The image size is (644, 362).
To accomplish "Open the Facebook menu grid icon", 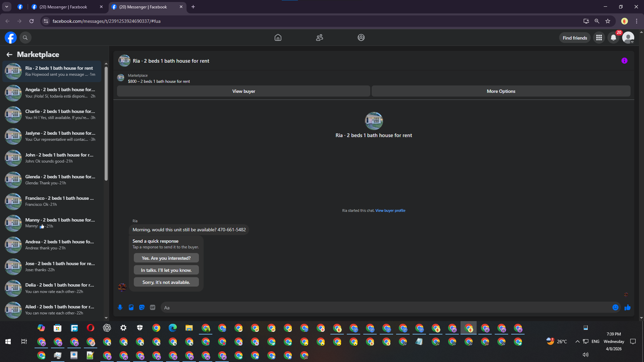I will (x=599, y=38).
